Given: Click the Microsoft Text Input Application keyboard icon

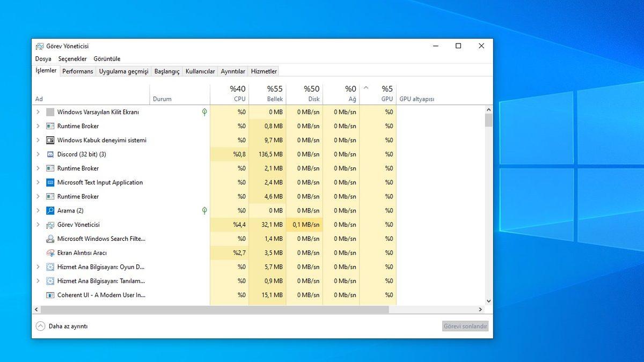Looking at the screenshot, I should click(x=49, y=182).
